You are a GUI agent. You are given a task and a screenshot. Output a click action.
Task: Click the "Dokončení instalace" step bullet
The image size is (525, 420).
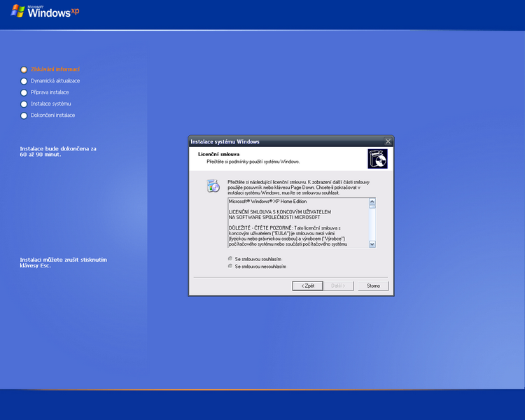(x=24, y=115)
